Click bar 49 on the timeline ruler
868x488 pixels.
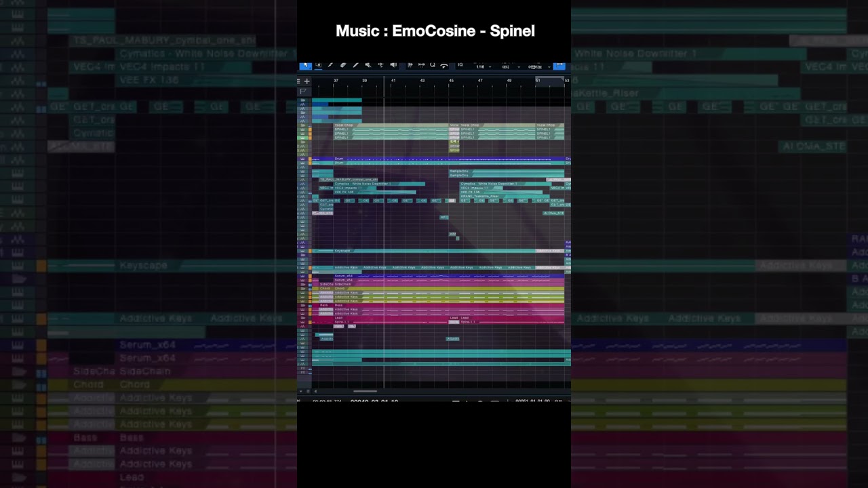tap(509, 81)
